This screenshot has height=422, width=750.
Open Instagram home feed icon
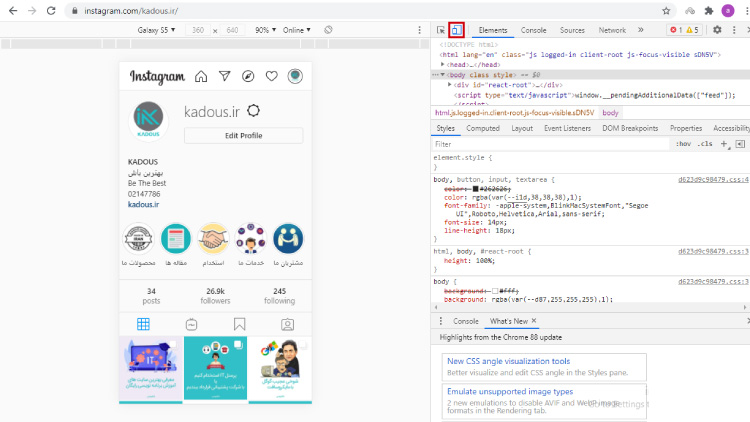tap(201, 76)
